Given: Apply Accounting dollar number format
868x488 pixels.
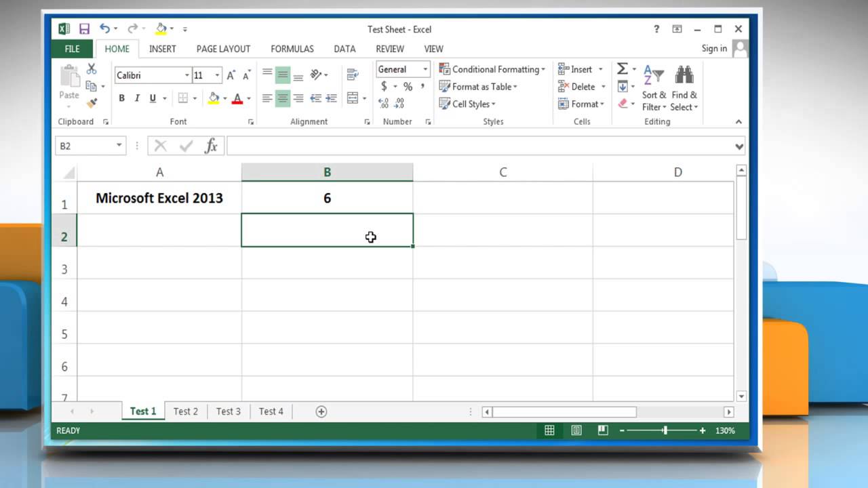Looking at the screenshot, I should 384,87.
